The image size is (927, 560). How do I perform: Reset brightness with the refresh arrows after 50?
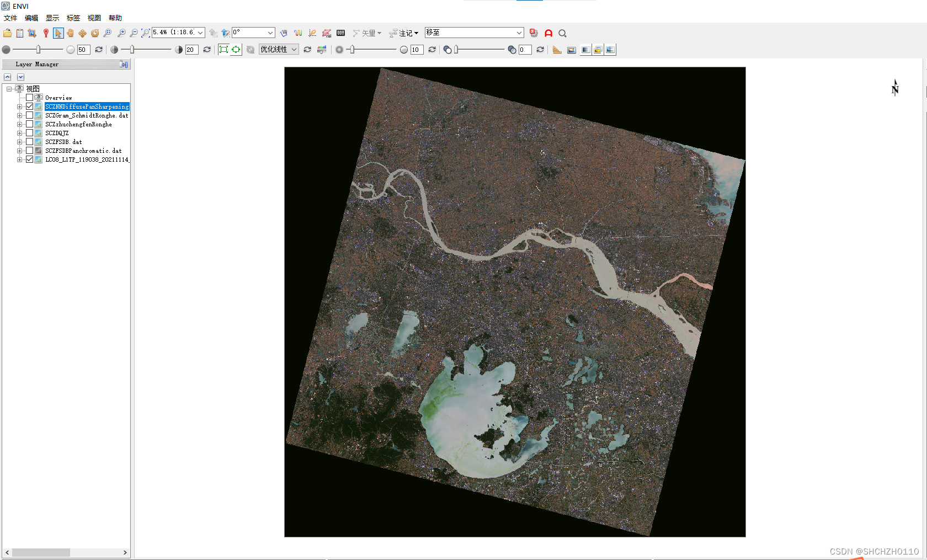[x=99, y=50]
